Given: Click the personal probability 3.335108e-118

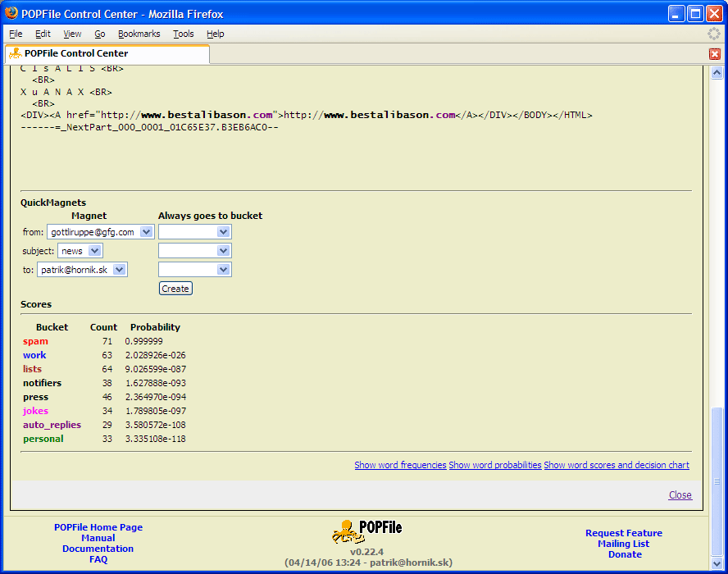Looking at the screenshot, I should pyautogui.click(x=156, y=439).
